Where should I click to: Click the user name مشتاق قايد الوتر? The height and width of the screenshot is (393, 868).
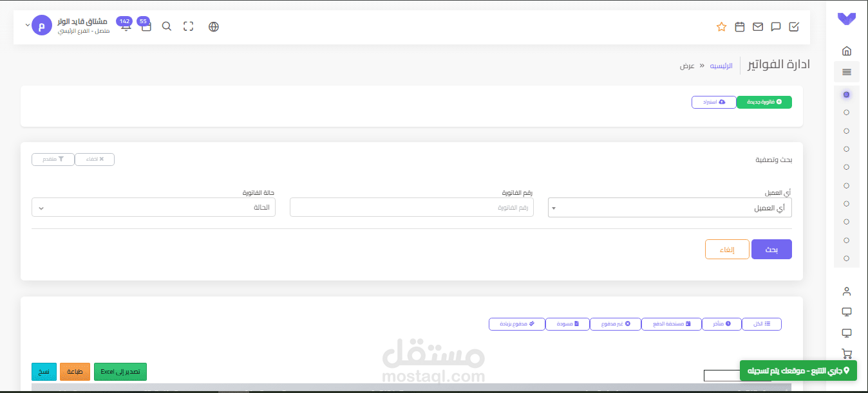click(x=82, y=21)
